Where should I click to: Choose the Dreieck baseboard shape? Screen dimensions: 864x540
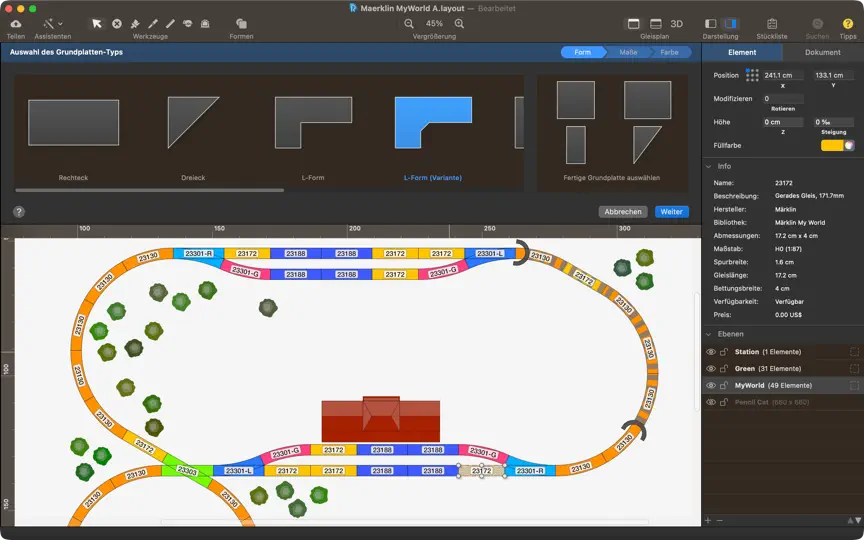[193, 122]
